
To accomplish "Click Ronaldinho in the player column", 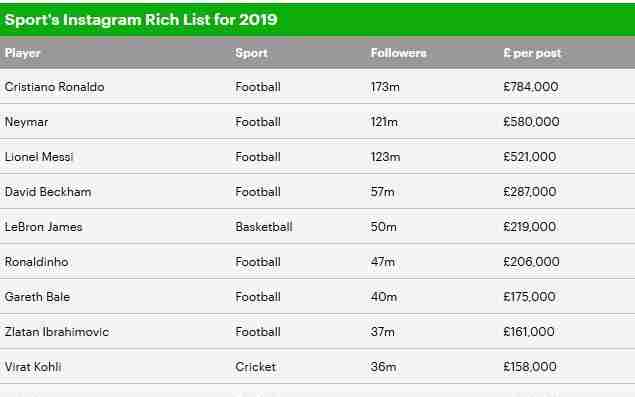I will tap(36, 262).
